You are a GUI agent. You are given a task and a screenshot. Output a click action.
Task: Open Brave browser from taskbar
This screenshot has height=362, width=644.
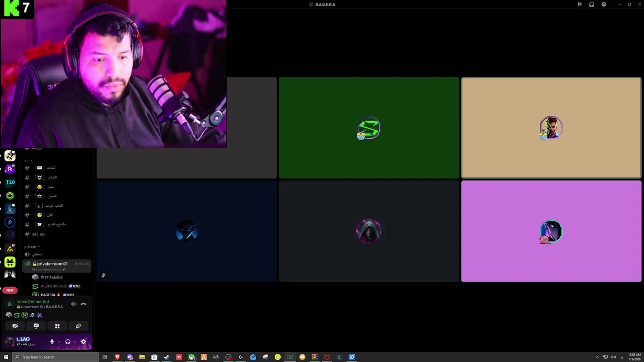click(x=117, y=357)
